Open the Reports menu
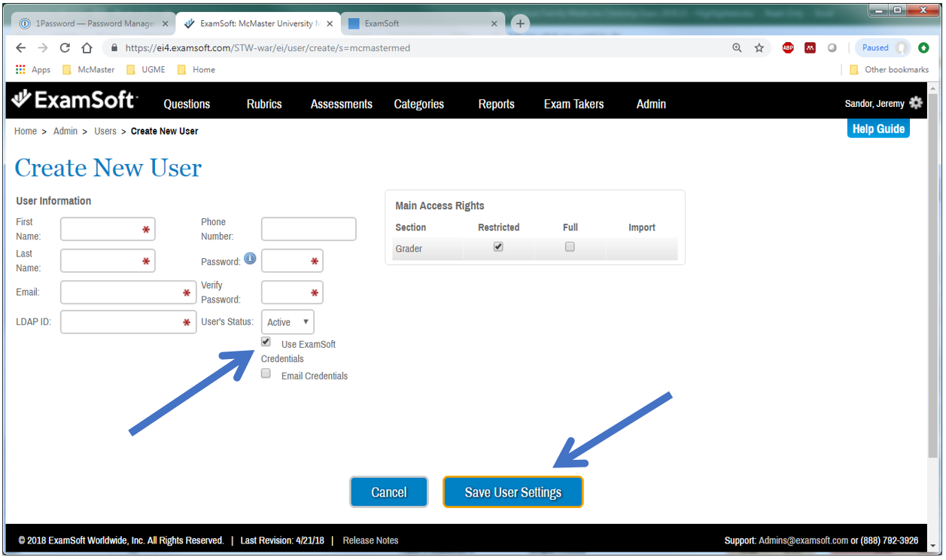946x560 pixels. [497, 104]
